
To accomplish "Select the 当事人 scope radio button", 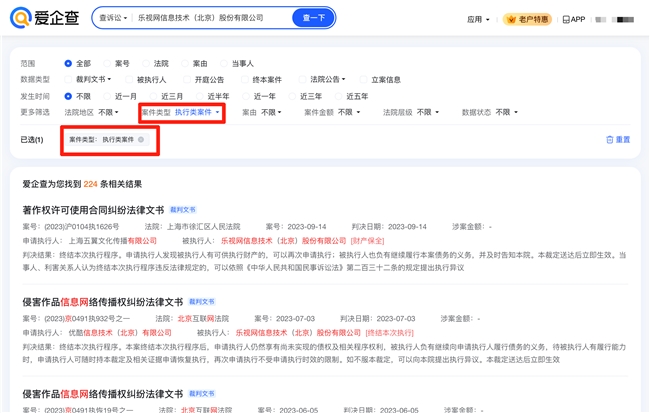I will pyautogui.click(x=224, y=64).
